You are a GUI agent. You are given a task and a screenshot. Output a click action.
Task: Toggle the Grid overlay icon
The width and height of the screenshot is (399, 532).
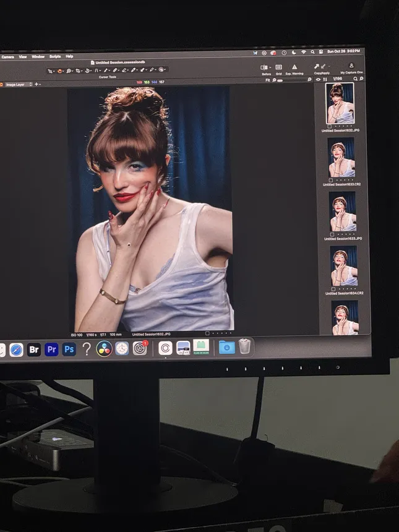pos(278,67)
